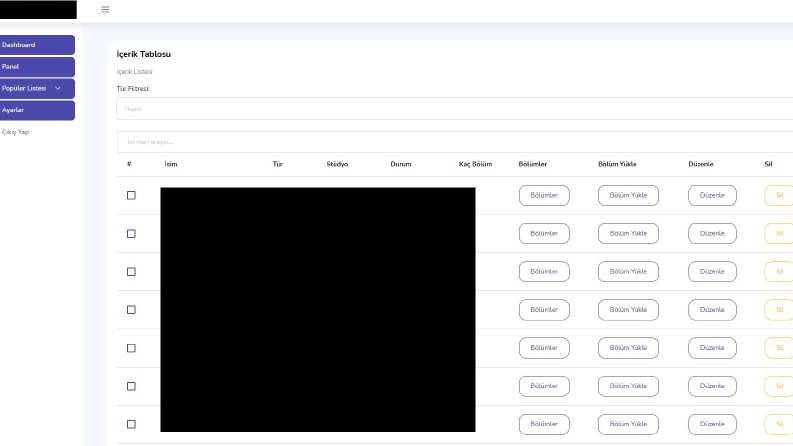Screen dimensions: 793x446
Task: Tick the checkbox in the fourth row
Action: 131,309
